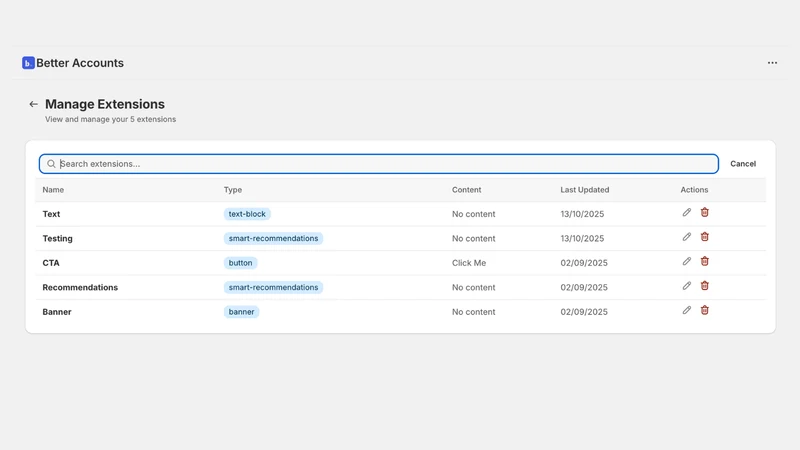Select the Recommendations extension name
This screenshot has height=450, width=800.
(x=80, y=287)
